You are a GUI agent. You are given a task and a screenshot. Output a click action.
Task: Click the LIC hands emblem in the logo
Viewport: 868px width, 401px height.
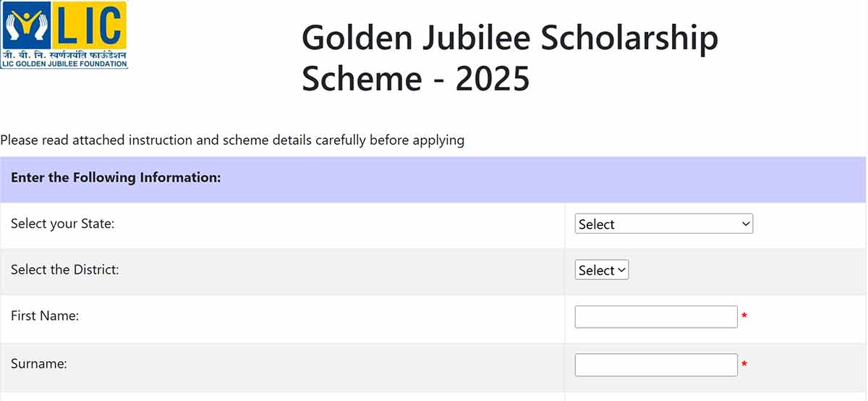(x=27, y=26)
